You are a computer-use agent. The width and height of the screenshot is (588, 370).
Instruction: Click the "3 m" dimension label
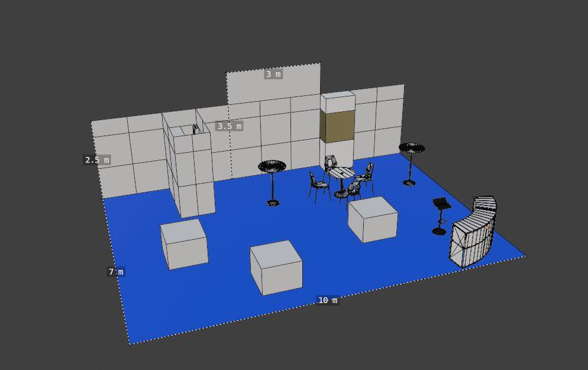(273, 74)
